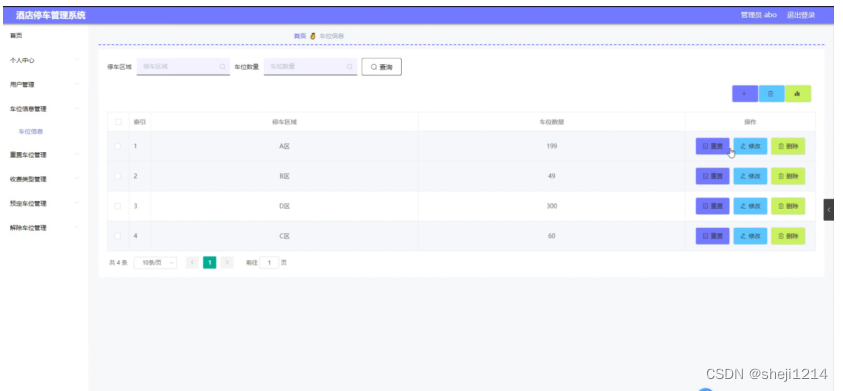Click the 停车区域 column header
The width and height of the screenshot is (843, 391).
[x=284, y=122]
